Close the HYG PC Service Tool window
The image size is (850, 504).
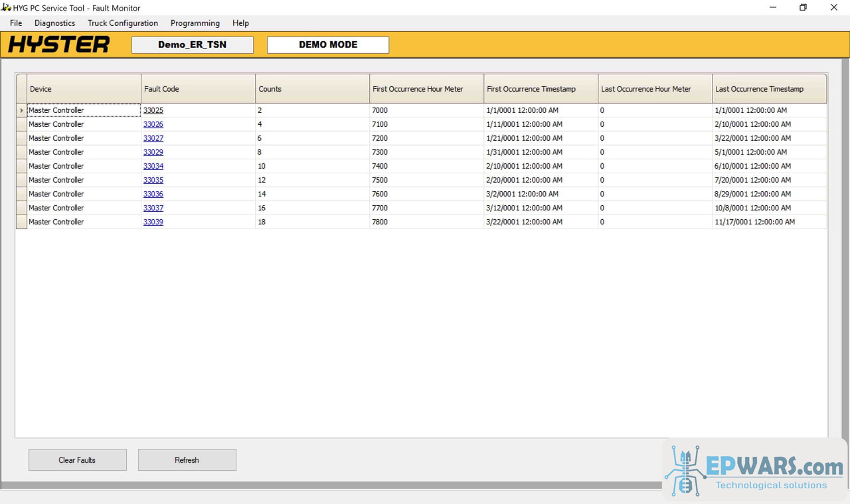pos(834,7)
